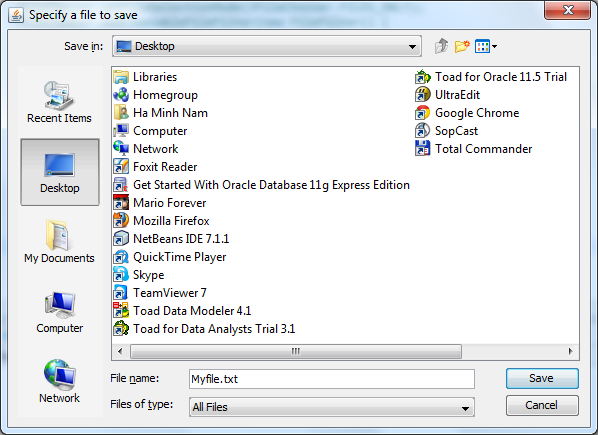Screen dimensions: 598x435
Task: Open the view menu icon dropdown
Action: [486, 47]
